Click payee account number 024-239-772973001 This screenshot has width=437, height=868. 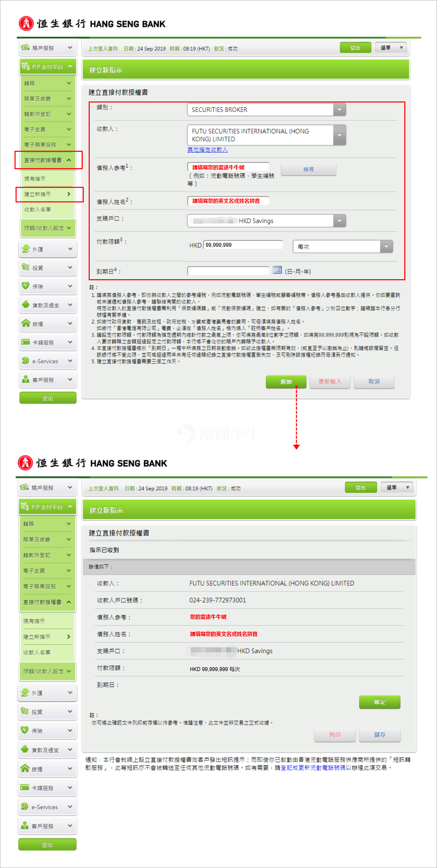point(218,600)
